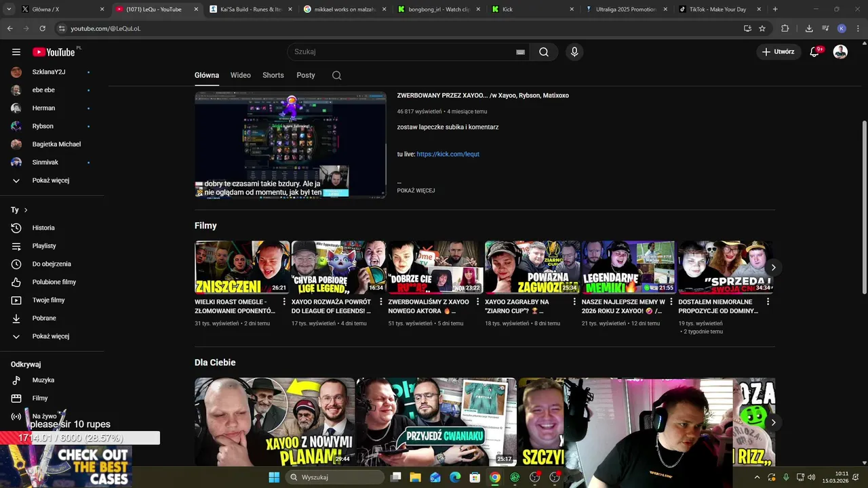Open Windows Start menu
Screen dimensions: 868x488
point(274,477)
